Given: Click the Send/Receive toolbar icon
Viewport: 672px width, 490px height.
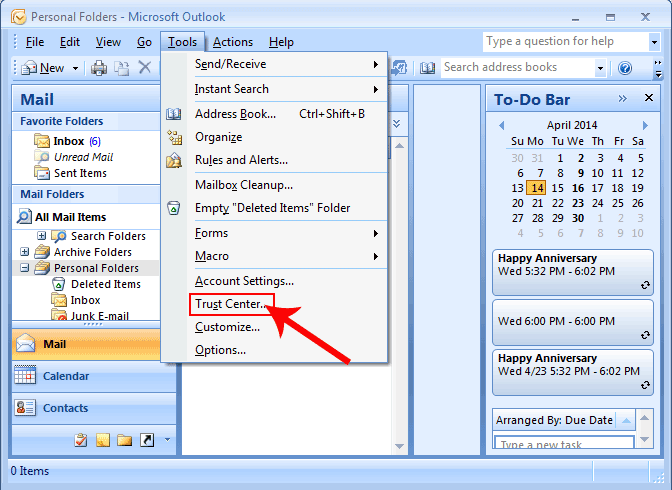Looking at the screenshot, I should tap(398, 68).
